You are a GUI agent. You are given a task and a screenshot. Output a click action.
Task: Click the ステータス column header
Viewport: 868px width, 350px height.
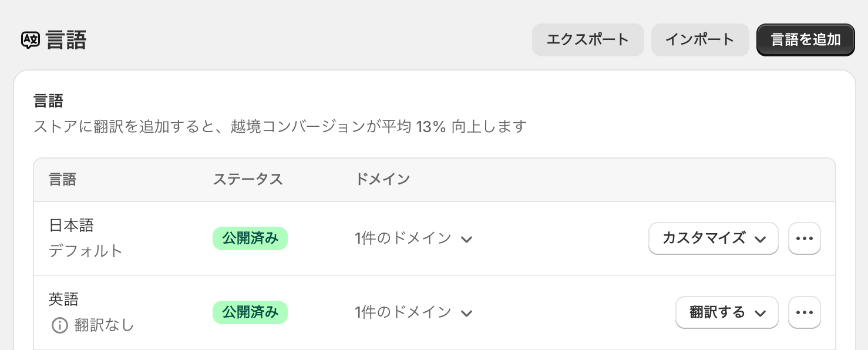pos(248,180)
